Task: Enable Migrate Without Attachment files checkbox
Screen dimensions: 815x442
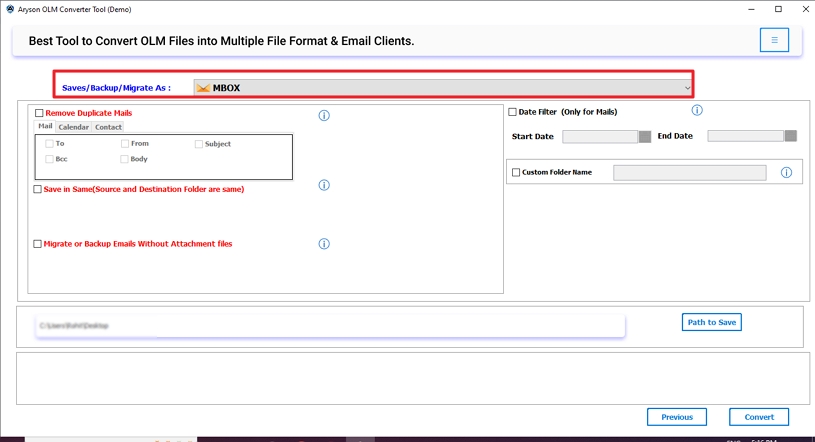Action: pyautogui.click(x=37, y=244)
